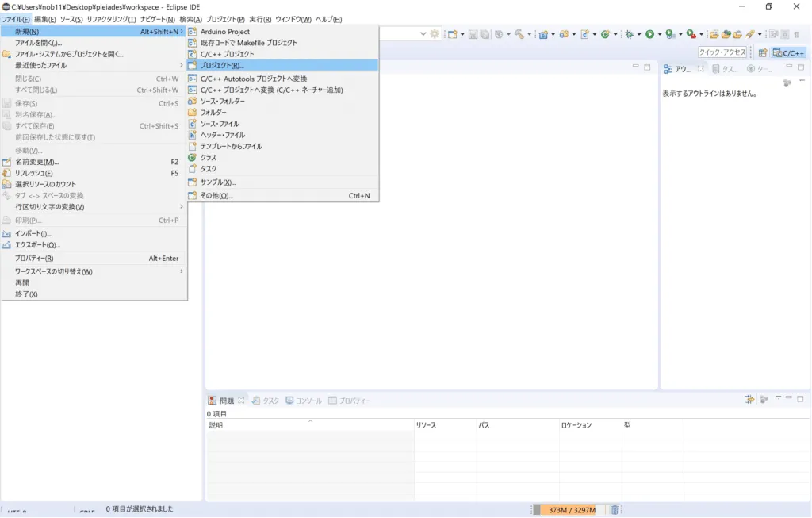Screen dimensions: 812x518
Task: Select 終了(X) to exit Eclipse
Action: 94,294
